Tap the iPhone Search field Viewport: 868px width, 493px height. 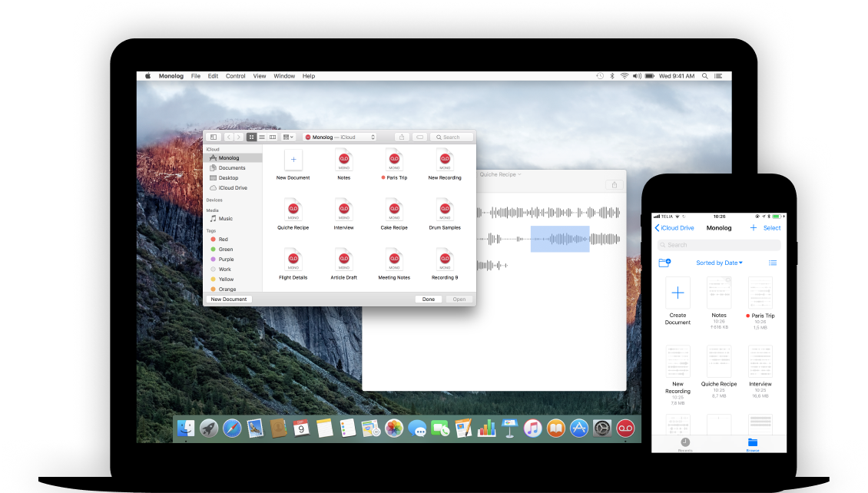tap(718, 244)
